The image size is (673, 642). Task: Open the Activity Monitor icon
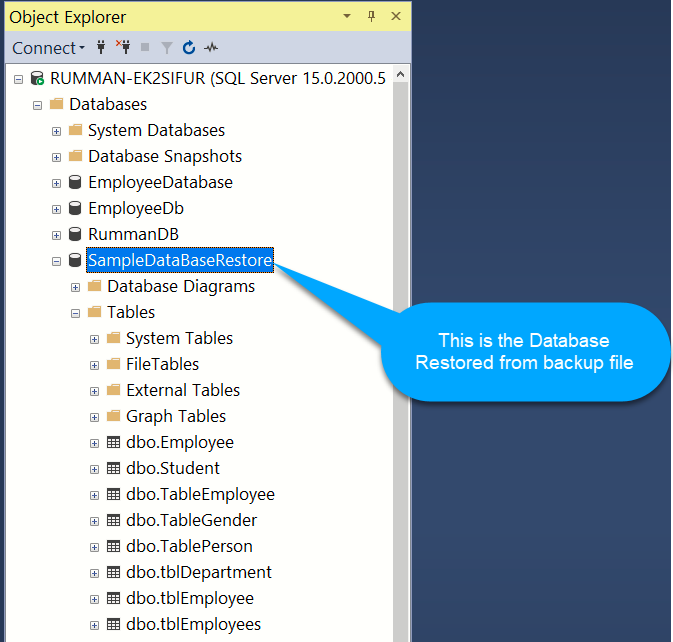211,47
